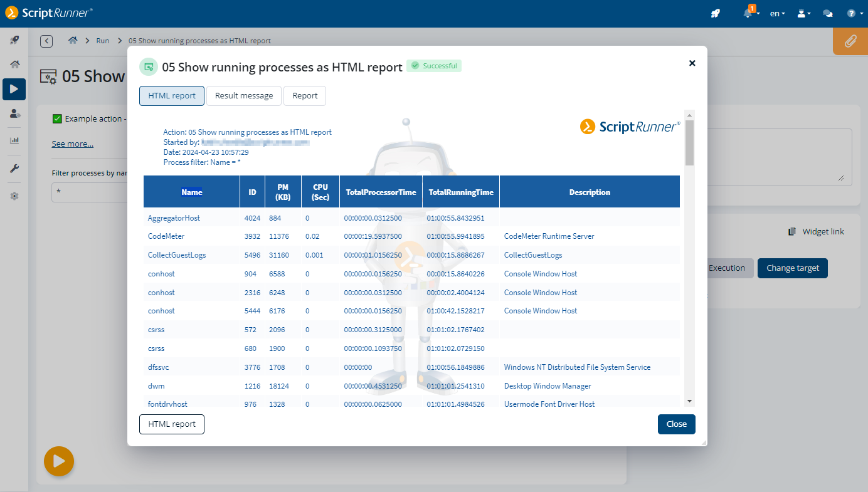Switch to the Report tab
868x492 pixels.
coord(305,96)
